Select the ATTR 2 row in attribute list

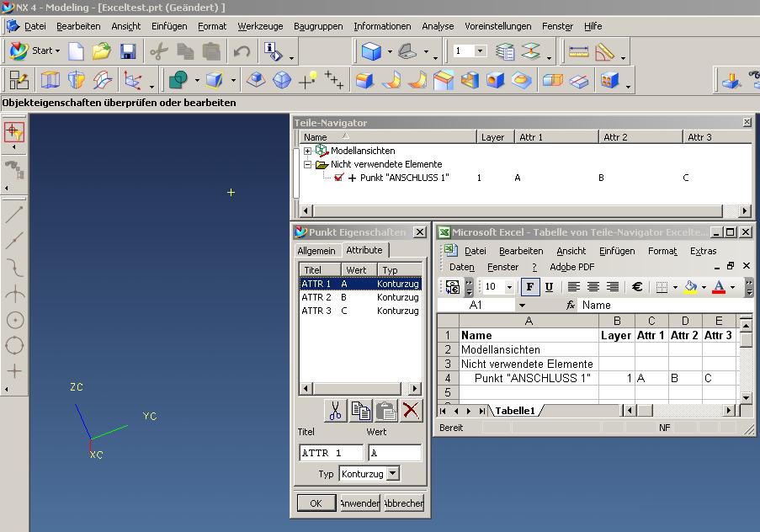tap(360, 297)
